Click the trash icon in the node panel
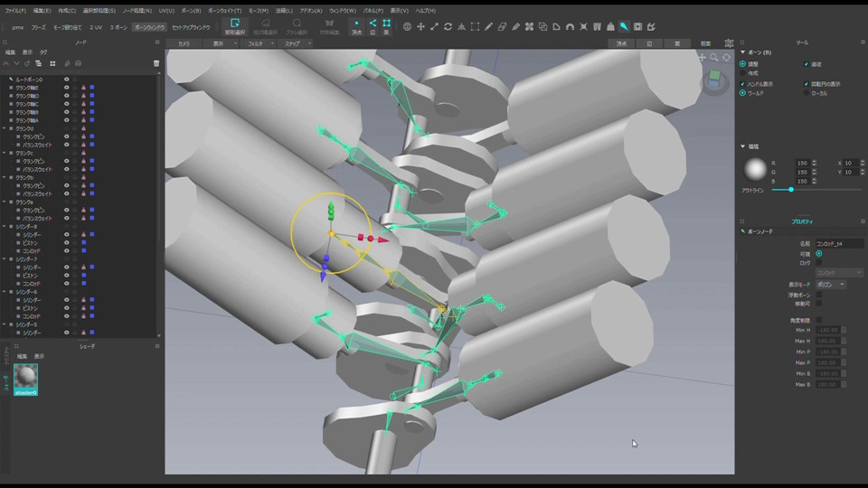The image size is (868, 488). click(156, 63)
